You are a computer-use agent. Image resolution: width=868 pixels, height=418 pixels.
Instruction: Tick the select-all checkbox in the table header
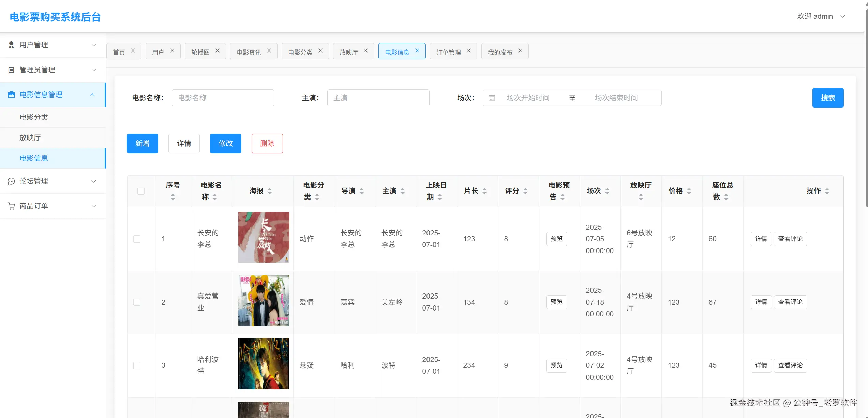tap(141, 191)
